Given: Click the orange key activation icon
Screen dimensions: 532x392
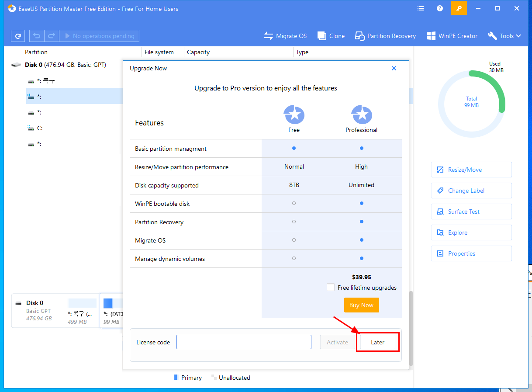Looking at the screenshot, I should point(459,8).
